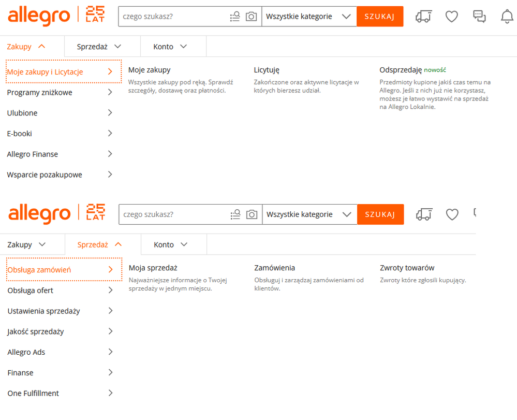Open the Odsprzedaję link
Image resolution: width=517 pixels, height=420 pixels.
tap(401, 70)
